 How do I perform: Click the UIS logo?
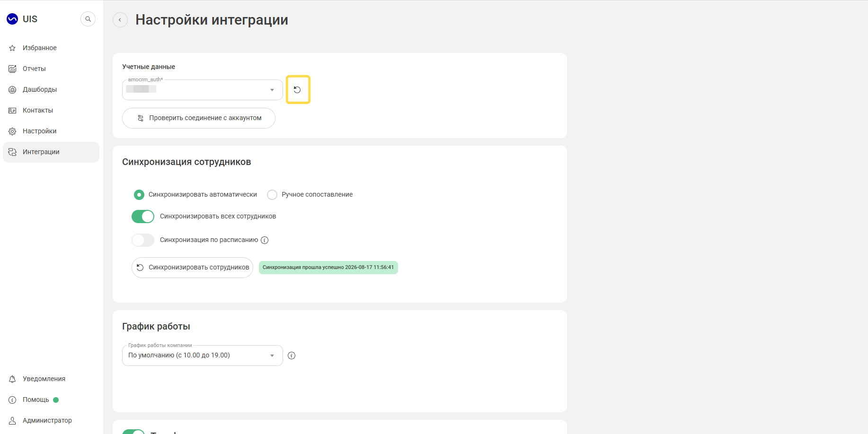pyautogui.click(x=22, y=19)
